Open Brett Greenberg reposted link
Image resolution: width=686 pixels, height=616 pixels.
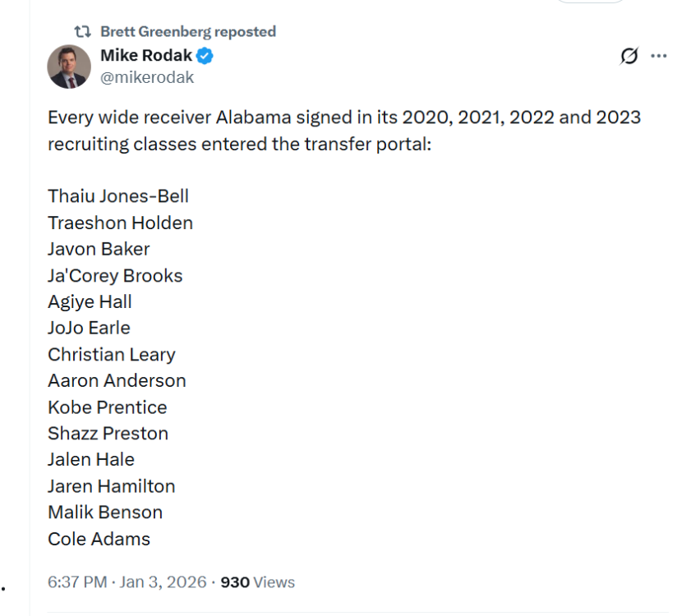(187, 32)
